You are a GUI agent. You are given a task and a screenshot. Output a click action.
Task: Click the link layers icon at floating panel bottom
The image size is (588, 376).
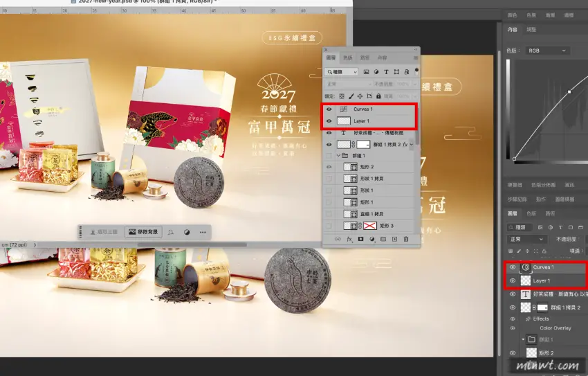click(x=338, y=239)
